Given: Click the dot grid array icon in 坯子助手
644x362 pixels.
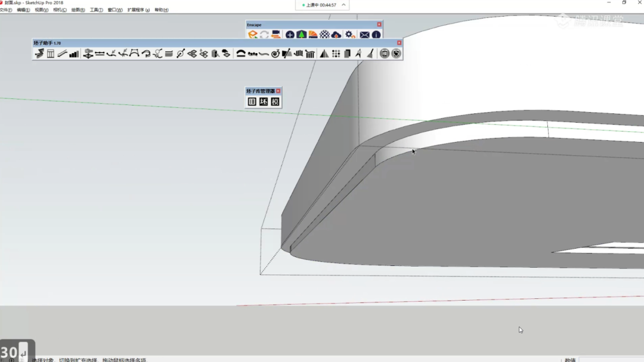Looking at the screenshot, I should (336, 54).
